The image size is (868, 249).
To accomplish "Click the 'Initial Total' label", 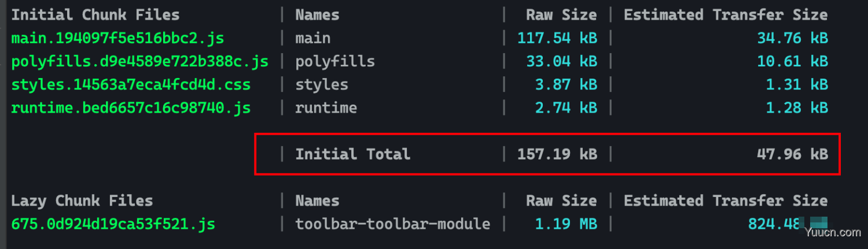I will click(353, 154).
